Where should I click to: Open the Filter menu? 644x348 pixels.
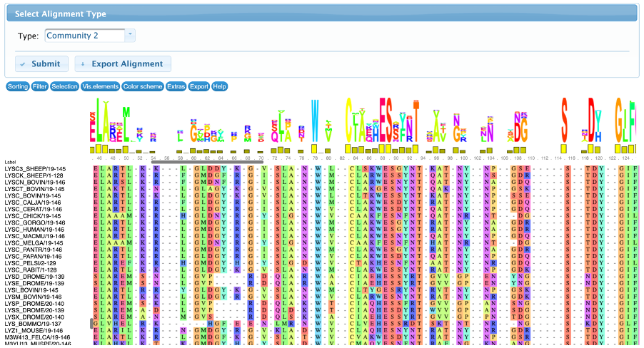[40, 86]
